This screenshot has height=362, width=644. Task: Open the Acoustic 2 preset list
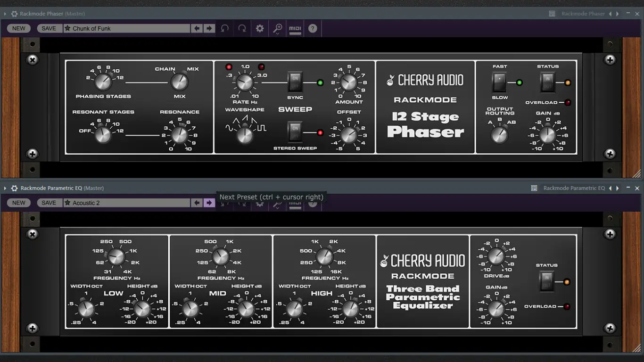tap(127, 203)
